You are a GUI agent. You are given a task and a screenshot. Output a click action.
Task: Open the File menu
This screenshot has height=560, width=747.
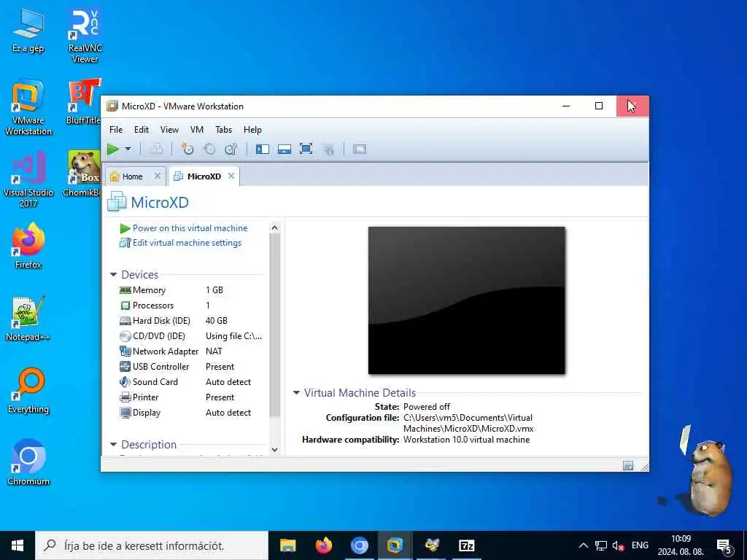tap(116, 130)
